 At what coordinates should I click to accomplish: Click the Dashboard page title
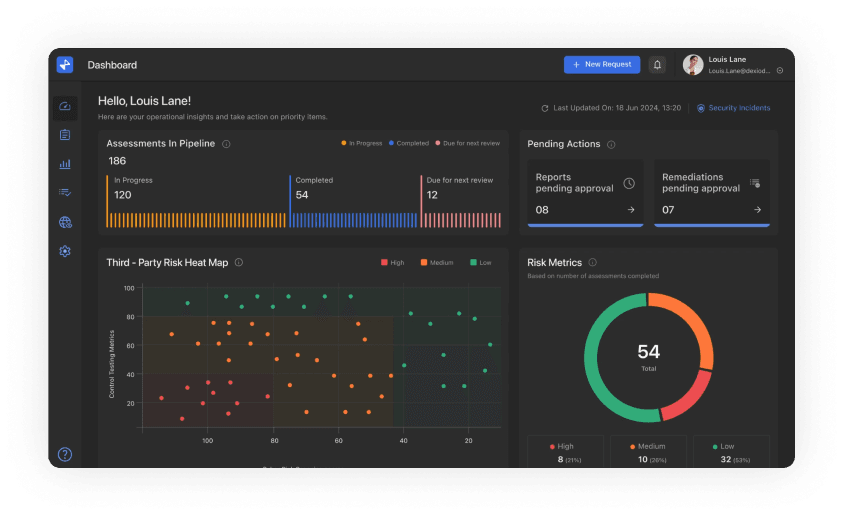(112, 65)
